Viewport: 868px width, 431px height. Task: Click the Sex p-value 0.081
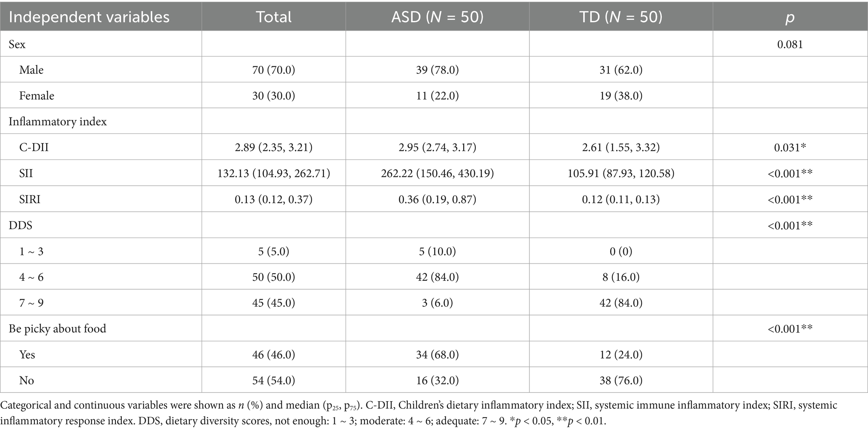coord(790,44)
